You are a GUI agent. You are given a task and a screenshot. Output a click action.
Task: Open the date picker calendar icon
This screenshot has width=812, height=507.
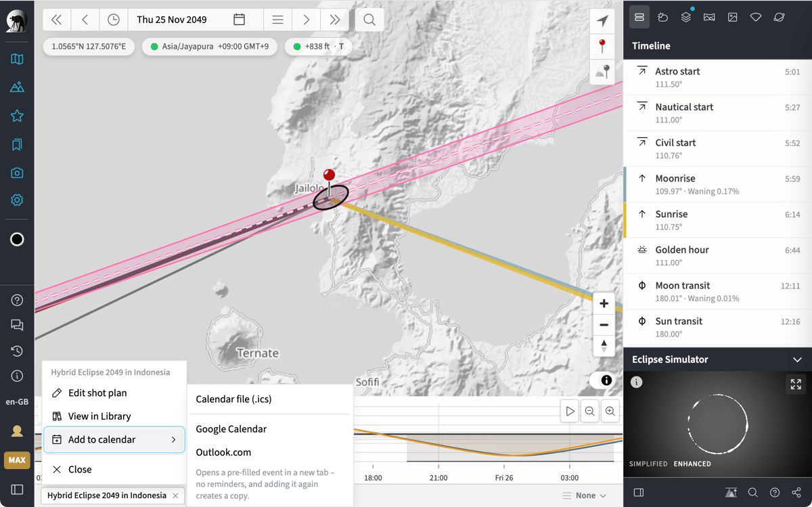(239, 20)
